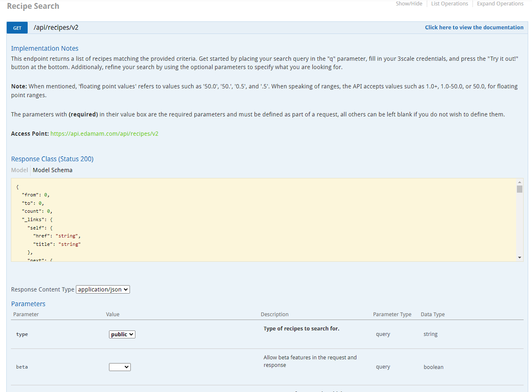Click the Parameter Type column header
This screenshot has height=392, width=532.
click(392, 315)
